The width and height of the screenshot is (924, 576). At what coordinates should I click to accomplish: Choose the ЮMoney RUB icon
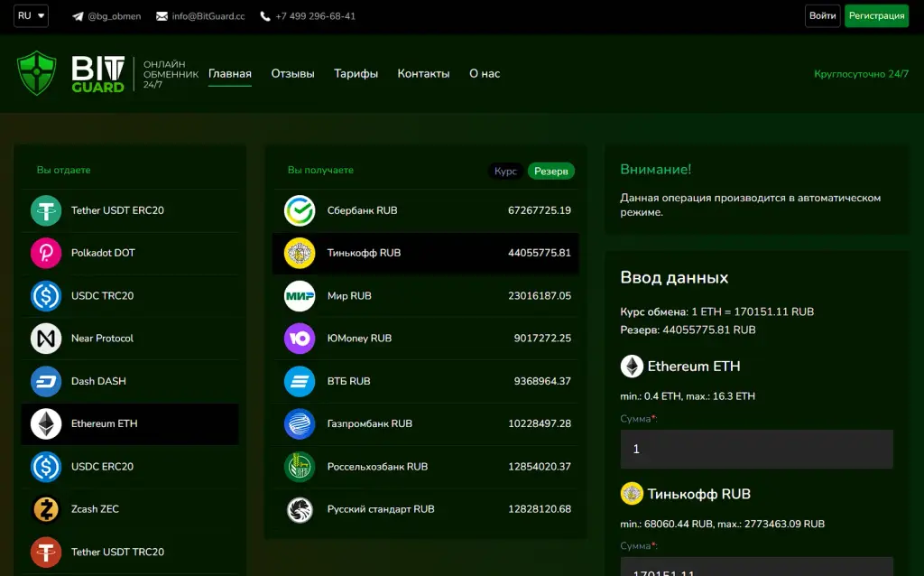pyautogui.click(x=300, y=339)
